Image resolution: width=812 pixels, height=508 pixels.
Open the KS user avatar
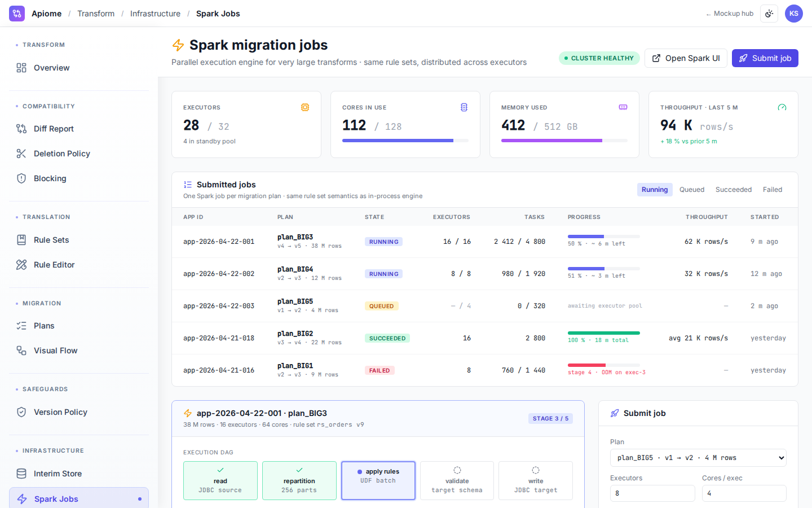(794, 14)
